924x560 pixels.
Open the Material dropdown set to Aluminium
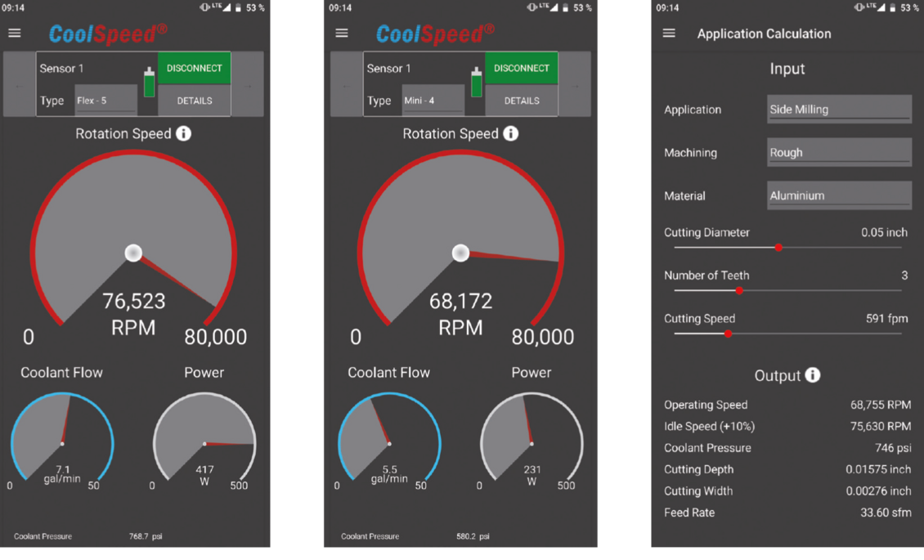click(x=839, y=195)
